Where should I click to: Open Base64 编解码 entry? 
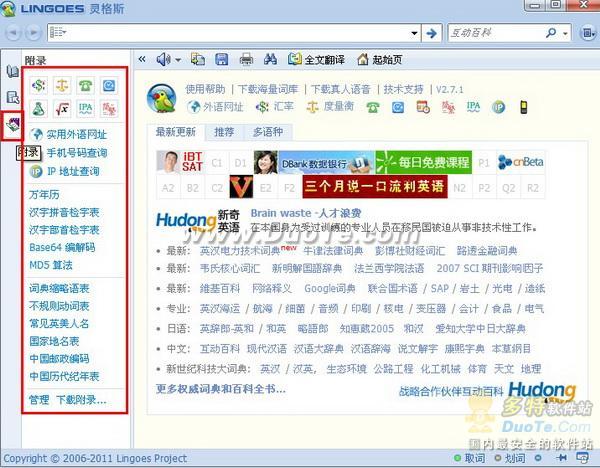pyautogui.click(x=62, y=247)
